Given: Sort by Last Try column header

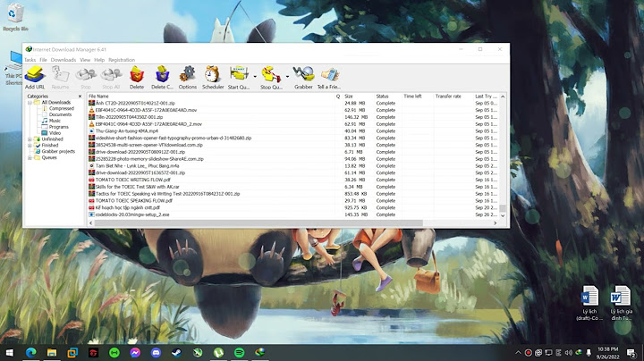Looking at the screenshot, I should tap(486, 96).
